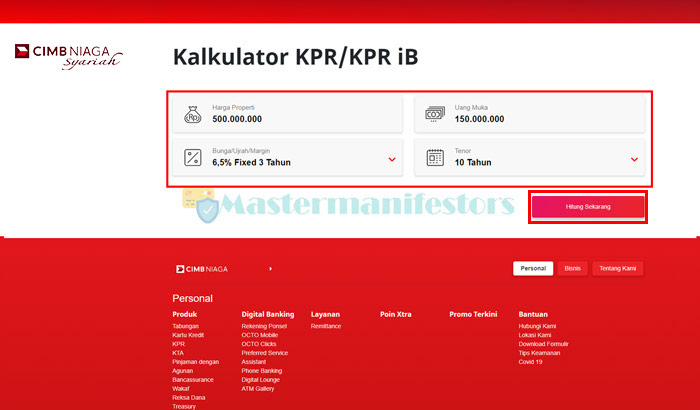
Task: Open the Covid 19 link
Action: [530, 362]
